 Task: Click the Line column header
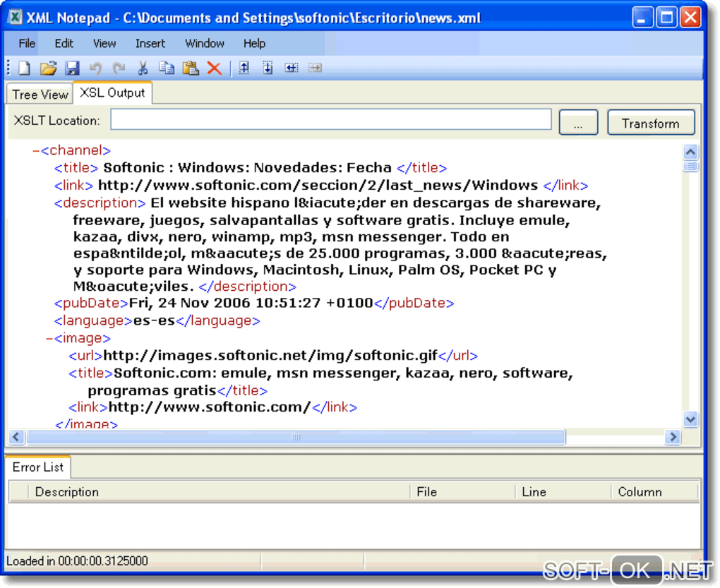click(563, 491)
